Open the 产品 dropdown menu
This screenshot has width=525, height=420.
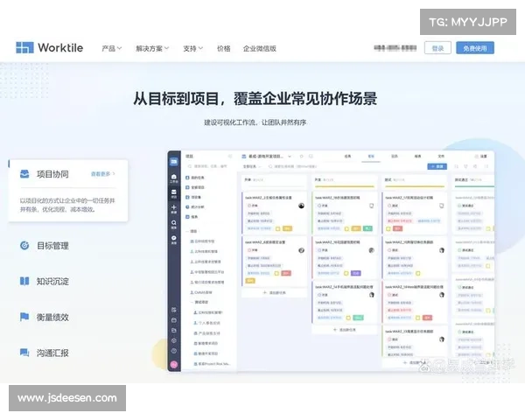pyautogui.click(x=111, y=49)
